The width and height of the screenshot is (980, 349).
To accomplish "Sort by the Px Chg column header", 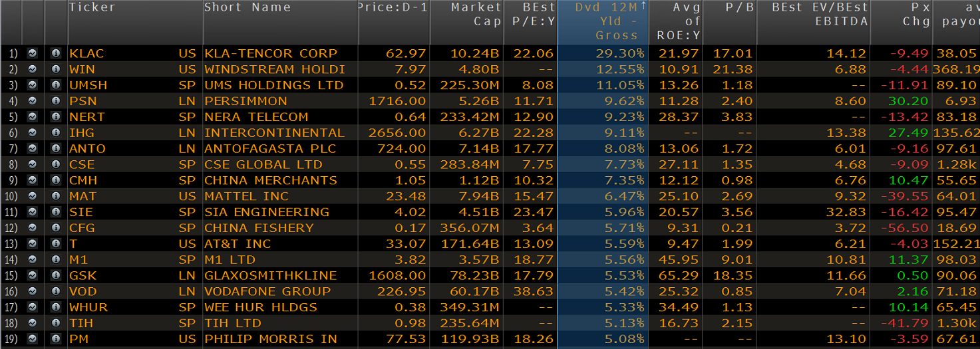I will click(x=901, y=23).
